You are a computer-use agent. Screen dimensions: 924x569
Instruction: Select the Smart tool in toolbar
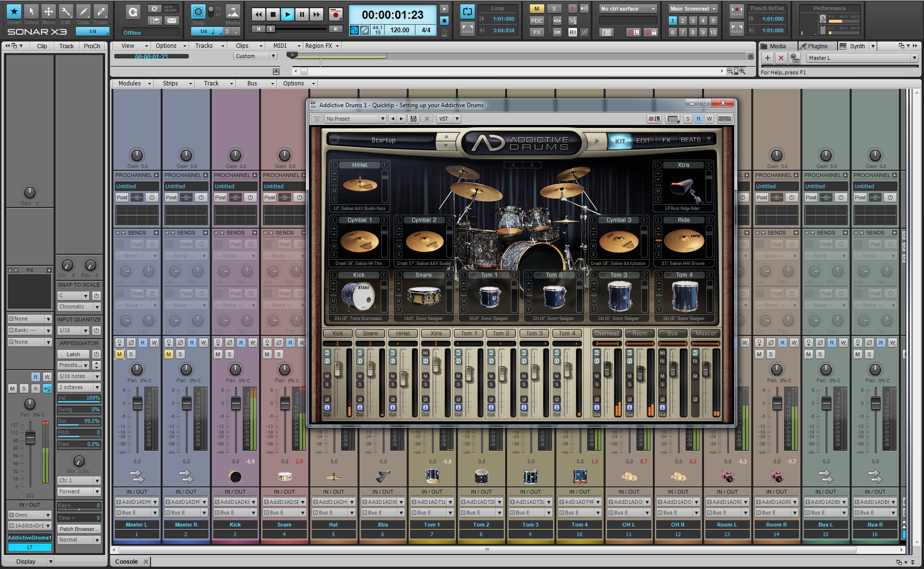tap(14, 12)
